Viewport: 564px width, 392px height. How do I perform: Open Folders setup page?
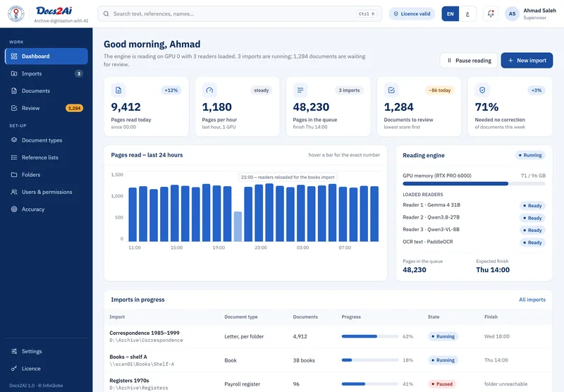pos(47,174)
